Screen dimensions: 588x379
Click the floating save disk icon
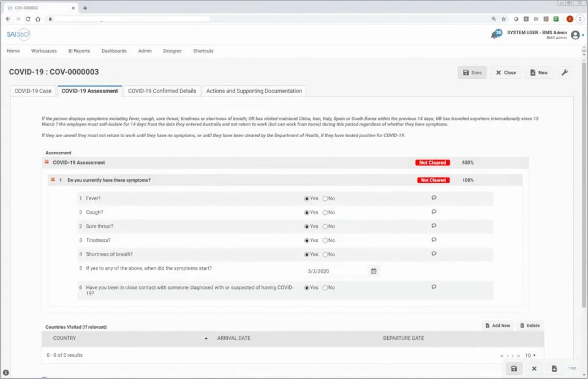(513, 369)
